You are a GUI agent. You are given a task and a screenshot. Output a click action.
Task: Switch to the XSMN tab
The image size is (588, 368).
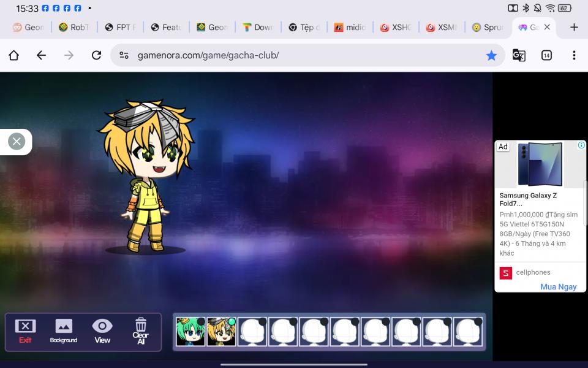point(442,28)
